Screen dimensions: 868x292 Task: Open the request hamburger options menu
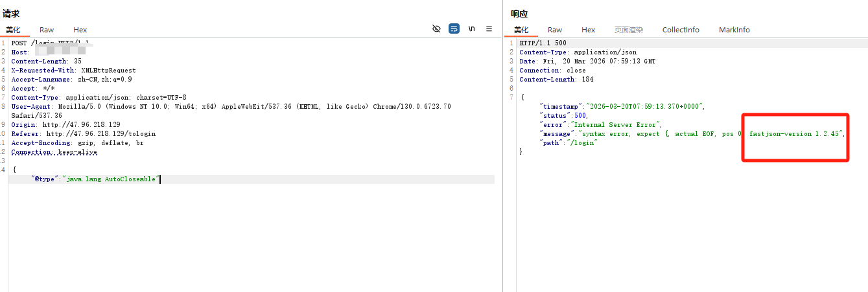[489, 29]
